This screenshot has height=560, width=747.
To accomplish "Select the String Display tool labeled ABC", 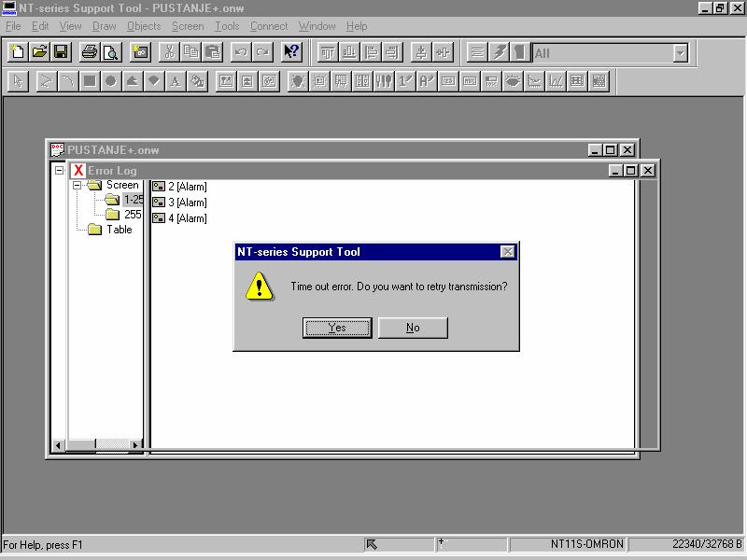I will coord(470,81).
